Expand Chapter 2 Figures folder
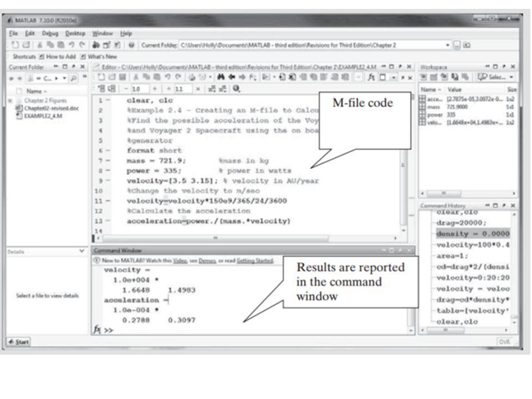The height and width of the screenshot is (399, 532). click(10, 100)
